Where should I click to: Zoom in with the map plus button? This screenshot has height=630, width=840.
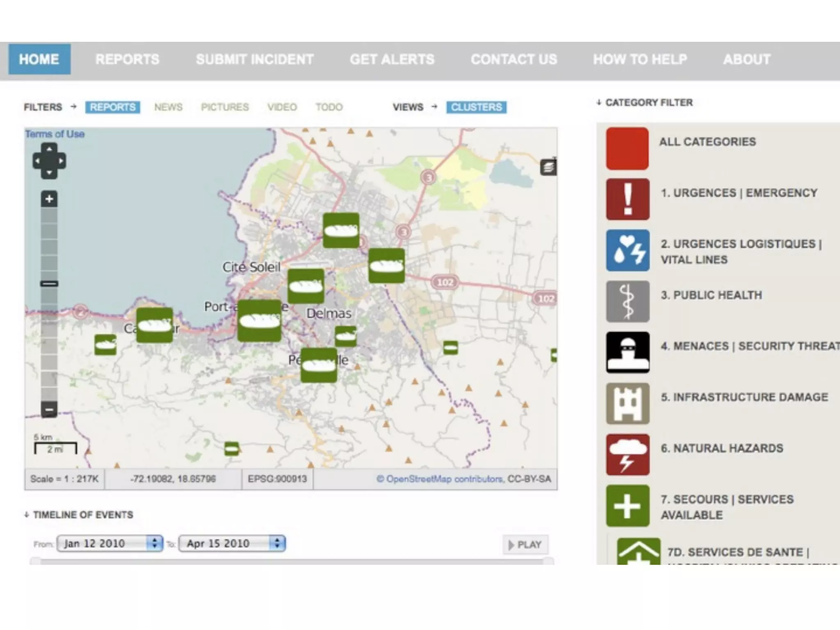click(x=49, y=199)
